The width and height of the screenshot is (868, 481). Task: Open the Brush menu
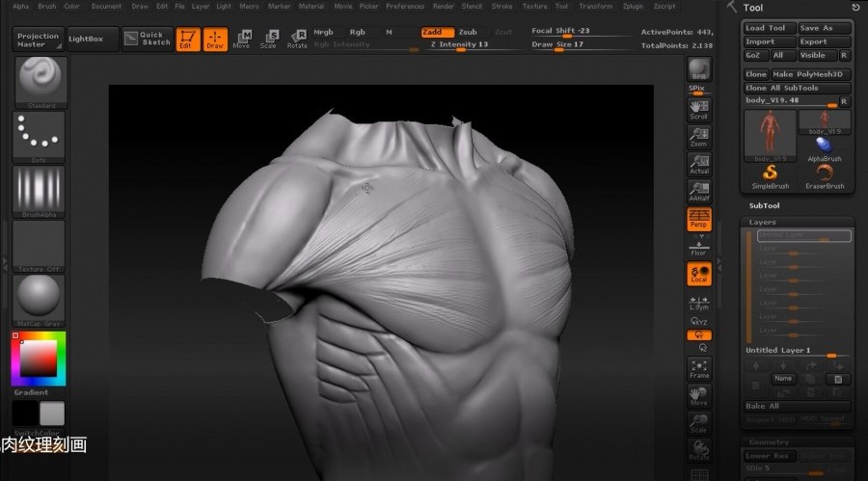(47, 6)
